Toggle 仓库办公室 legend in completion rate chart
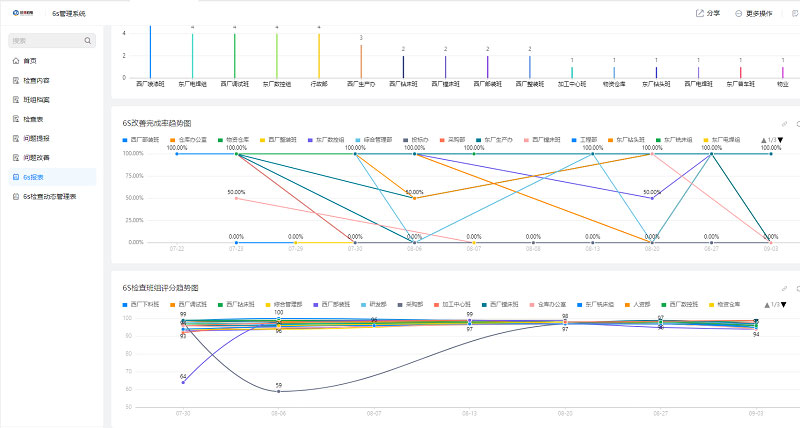The height and width of the screenshot is (428, 800). [192, 139]
